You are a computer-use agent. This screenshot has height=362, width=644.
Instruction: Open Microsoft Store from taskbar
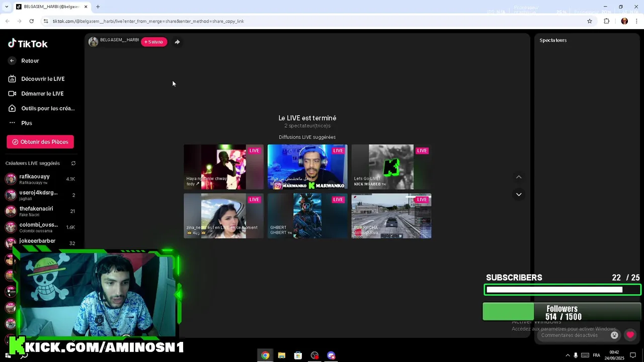tap(298, 355)
